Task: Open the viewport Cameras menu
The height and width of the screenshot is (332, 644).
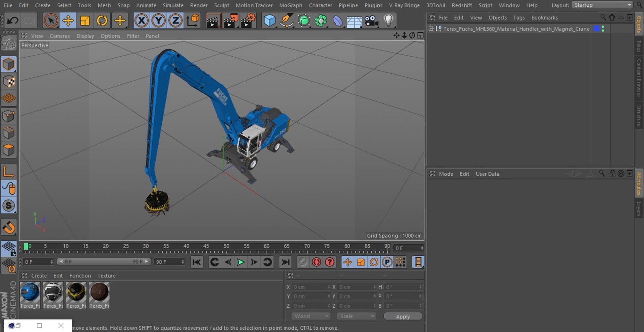Action: (x=60, y=36)
